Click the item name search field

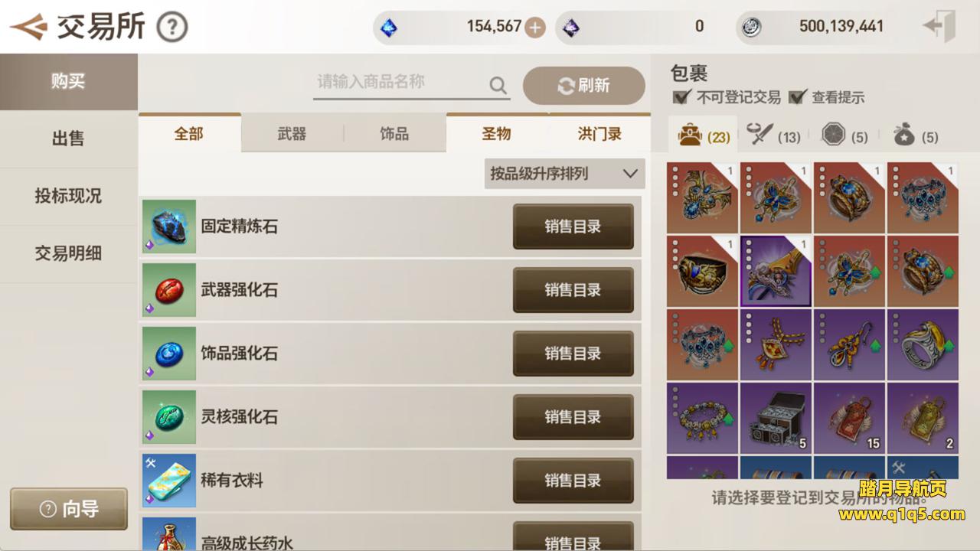point(401,83)
